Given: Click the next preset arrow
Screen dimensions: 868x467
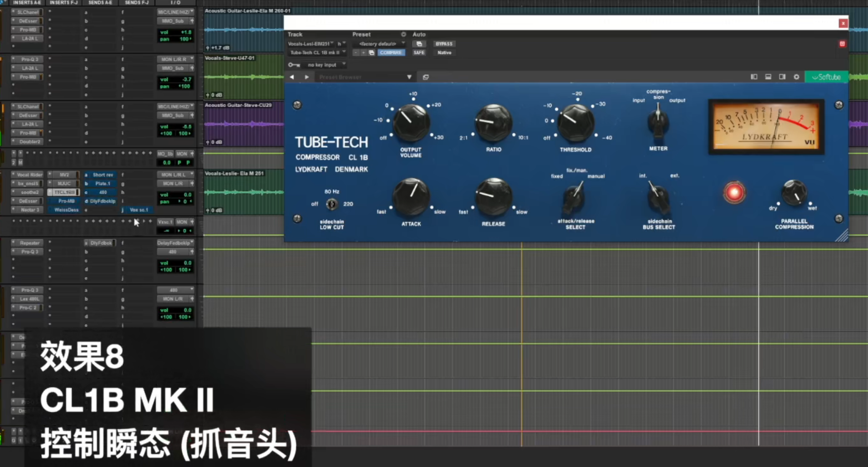Looking at the screenshot, I should click(307, 77).
